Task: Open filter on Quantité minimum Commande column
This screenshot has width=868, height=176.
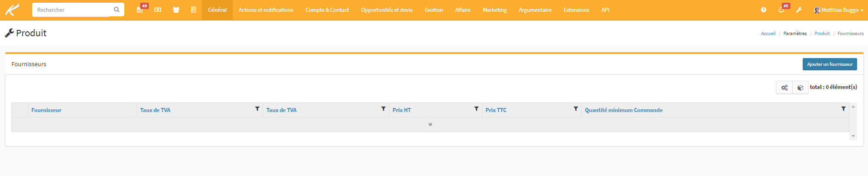Action: [x=843, y=109]
